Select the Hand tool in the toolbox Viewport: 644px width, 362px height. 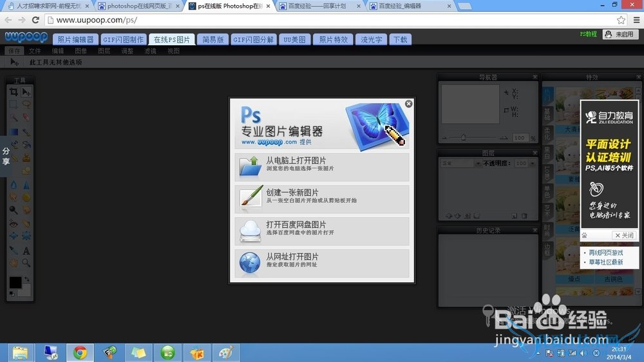14,263
